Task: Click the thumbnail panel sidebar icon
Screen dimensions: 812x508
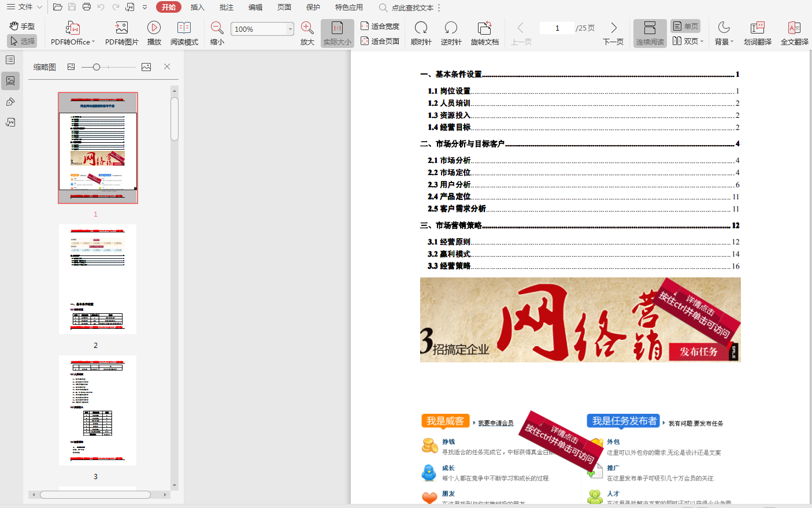Action: 10,81
